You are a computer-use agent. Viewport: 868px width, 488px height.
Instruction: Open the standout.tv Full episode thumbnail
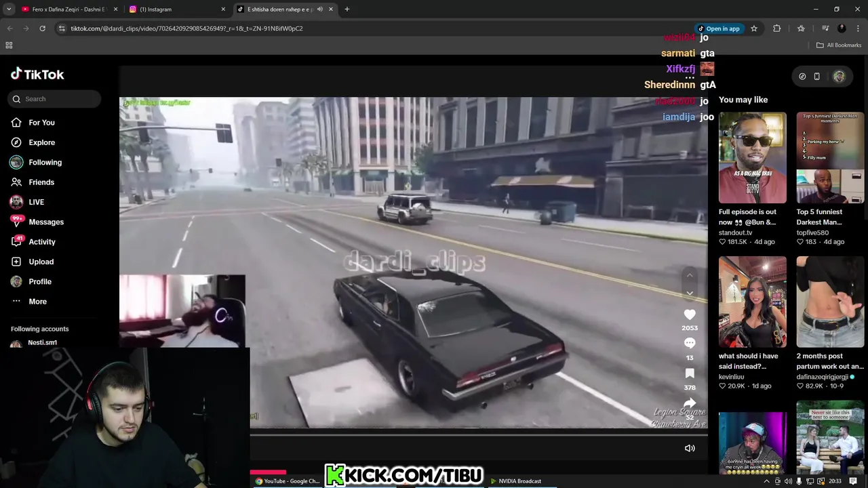[753, 158]
